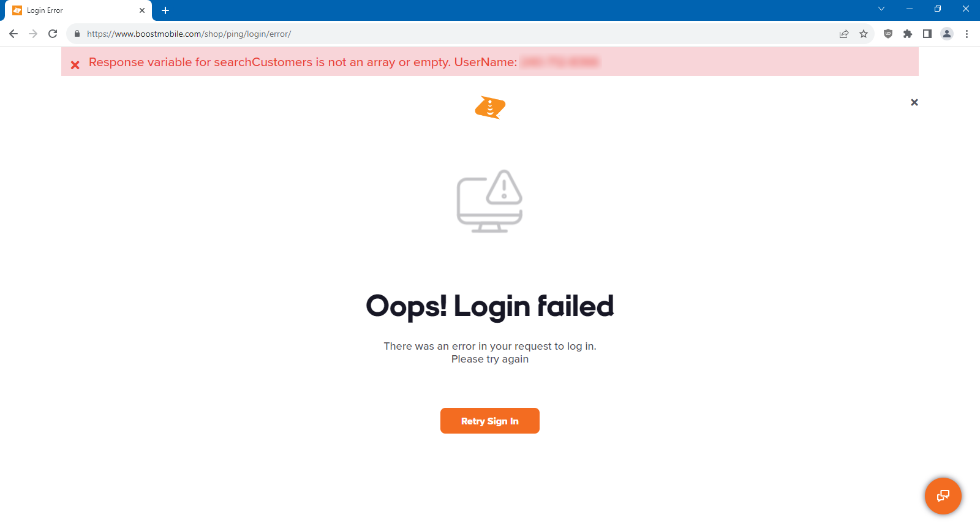Reload the login error page
Image resolution: width=980 pixels, height=523 pixels.
pyautogui.click(x=53, y=34)
